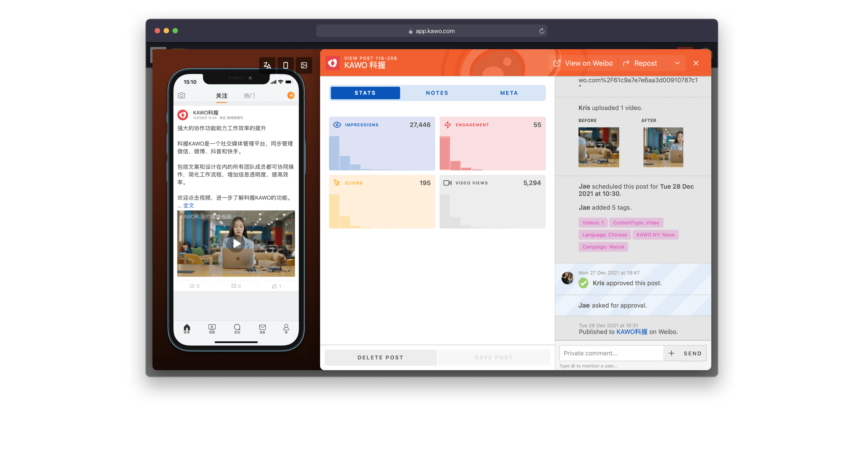Click the KAWO NY: None tag
Image resolution: width=868 pixels, height=452 pixels.
[655, 235]
